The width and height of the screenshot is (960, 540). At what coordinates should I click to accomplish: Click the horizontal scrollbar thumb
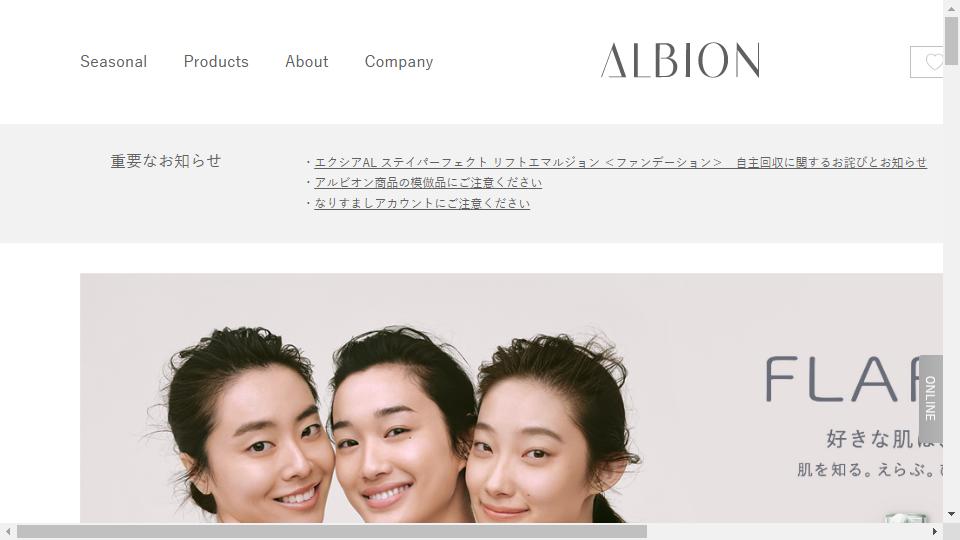coord(332,531)
